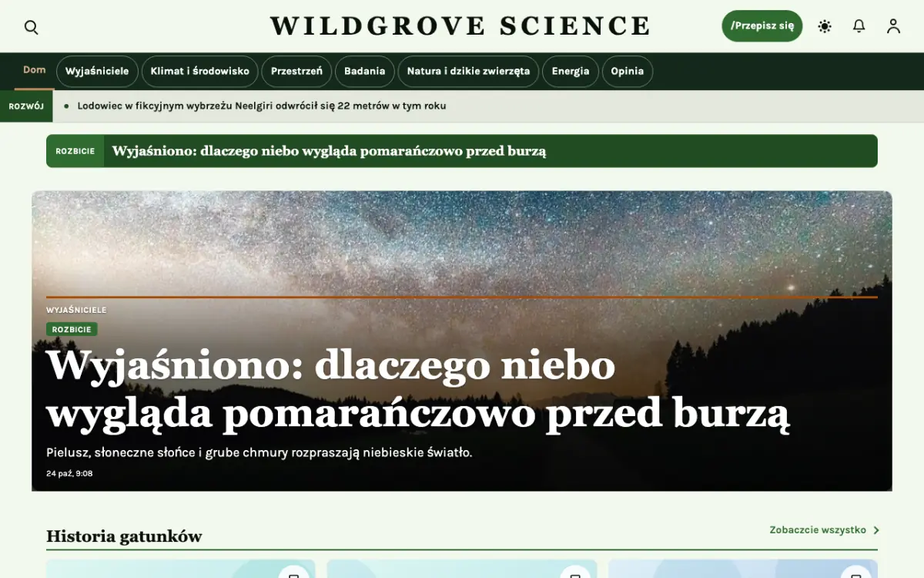
Task: Click the ROZBICIE label in the banner
Action: (75, 151)
